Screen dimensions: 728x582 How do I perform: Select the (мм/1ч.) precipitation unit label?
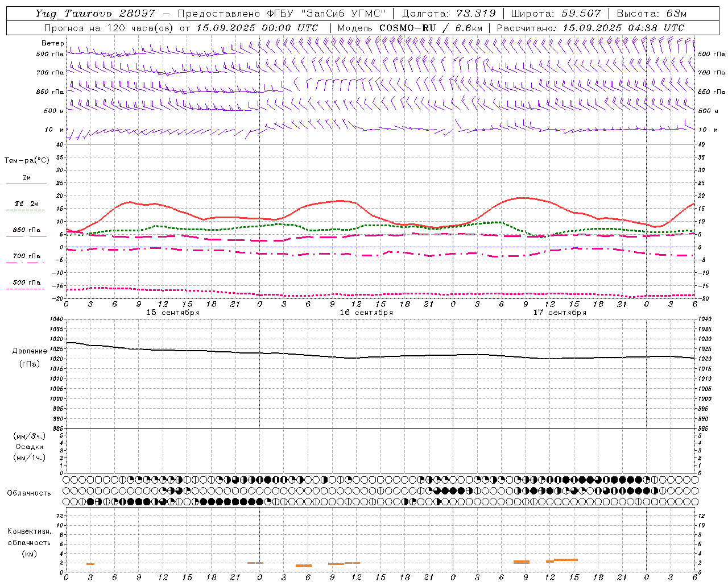pos(30,458)
